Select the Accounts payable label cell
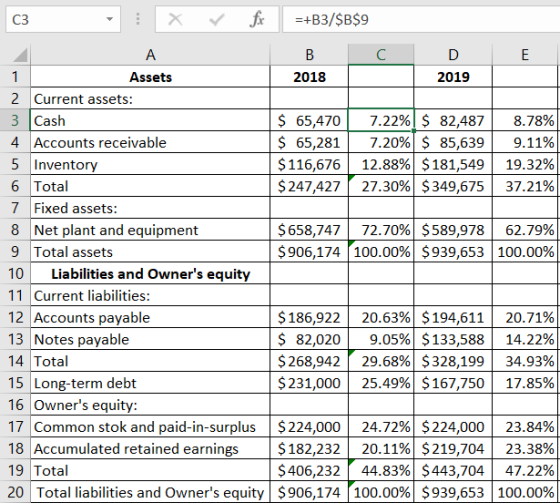 click(x=150, y=317)
